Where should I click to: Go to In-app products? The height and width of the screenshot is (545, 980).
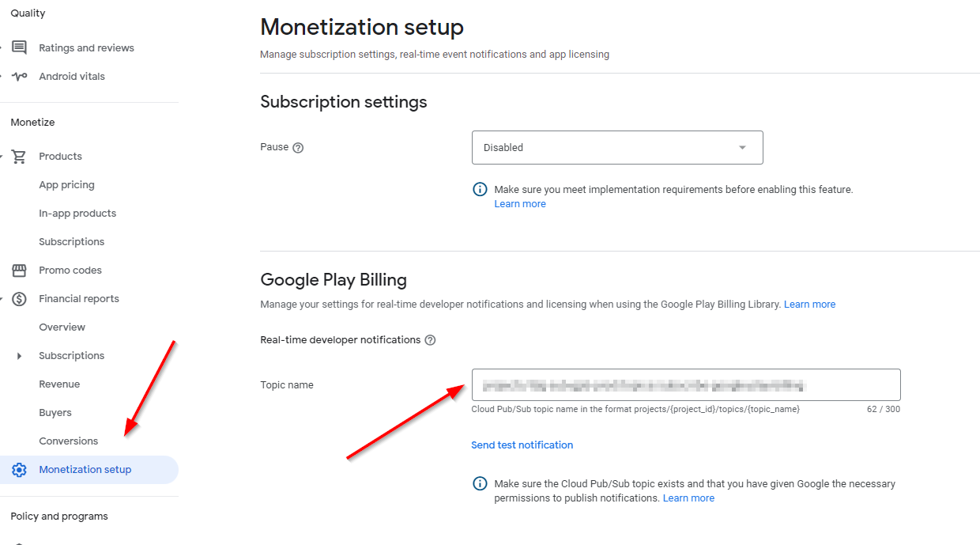pos(77,214)
